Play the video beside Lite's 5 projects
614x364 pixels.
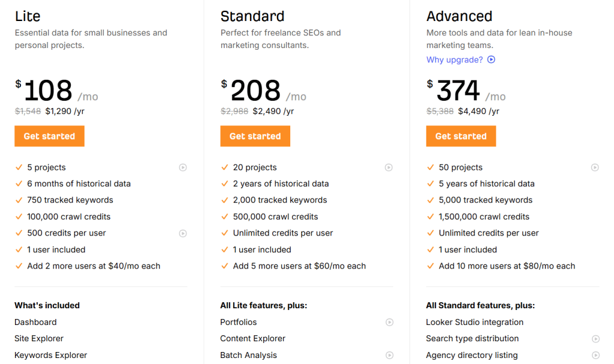tap(183, 167)
